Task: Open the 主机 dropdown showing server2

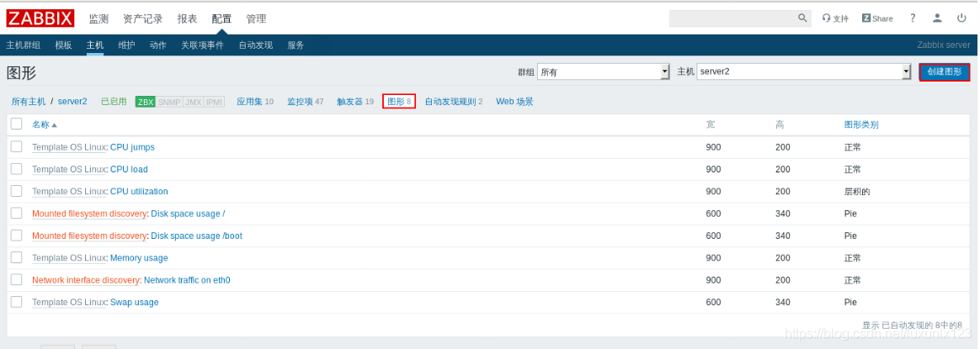Action: coord(804,71)
